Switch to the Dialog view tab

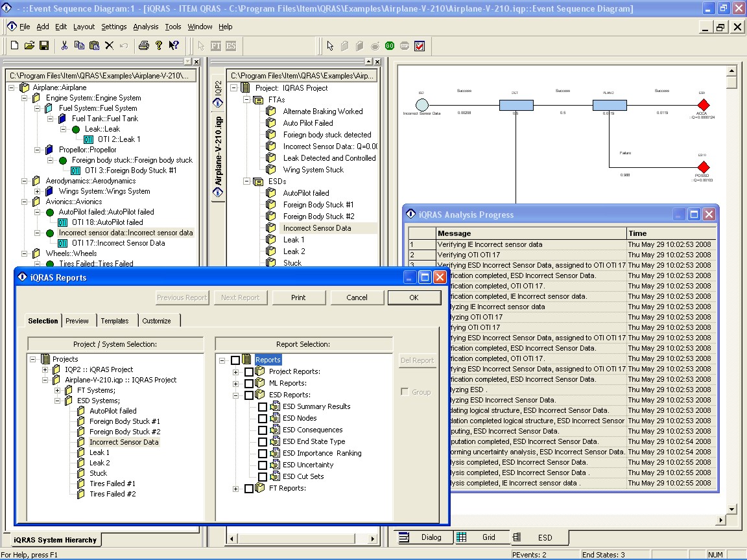pos(425,537)
